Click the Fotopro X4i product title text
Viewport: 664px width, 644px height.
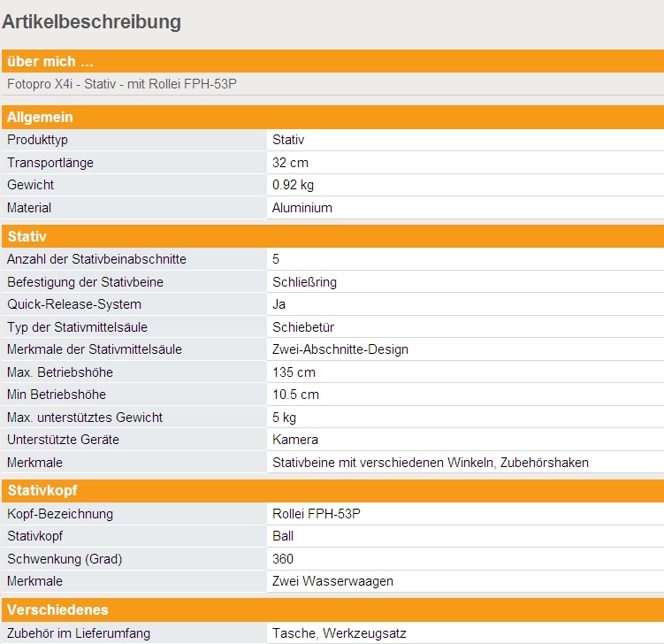(x=122, y=84)
